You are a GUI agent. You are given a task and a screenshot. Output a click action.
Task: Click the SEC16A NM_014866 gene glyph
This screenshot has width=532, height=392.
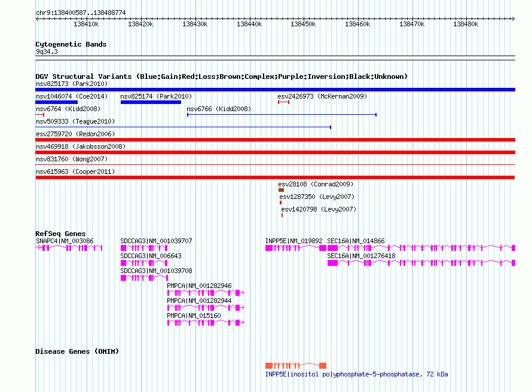coord(421,248)
